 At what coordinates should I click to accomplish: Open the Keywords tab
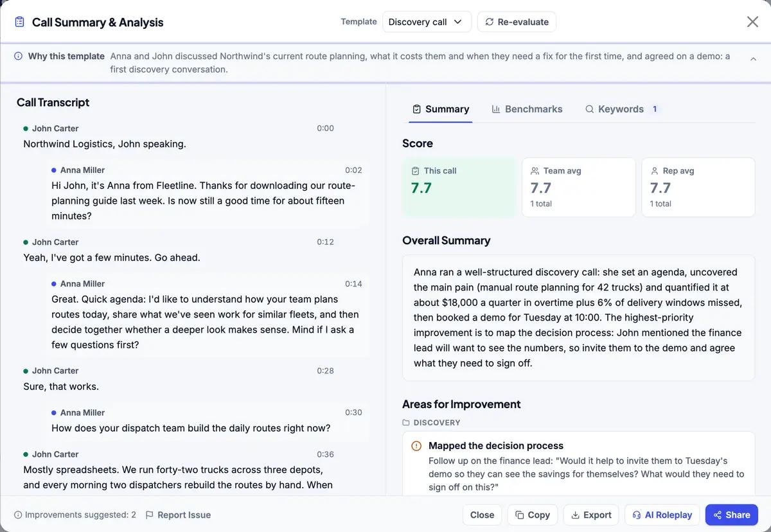point(621,109)
